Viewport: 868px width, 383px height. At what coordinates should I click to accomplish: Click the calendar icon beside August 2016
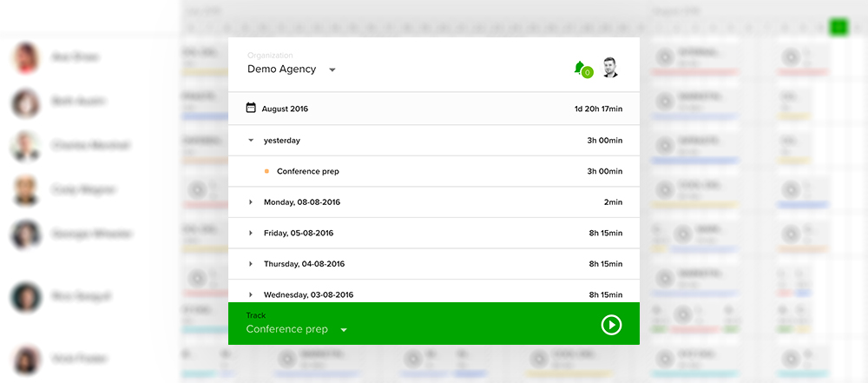(x=251, y=109)
